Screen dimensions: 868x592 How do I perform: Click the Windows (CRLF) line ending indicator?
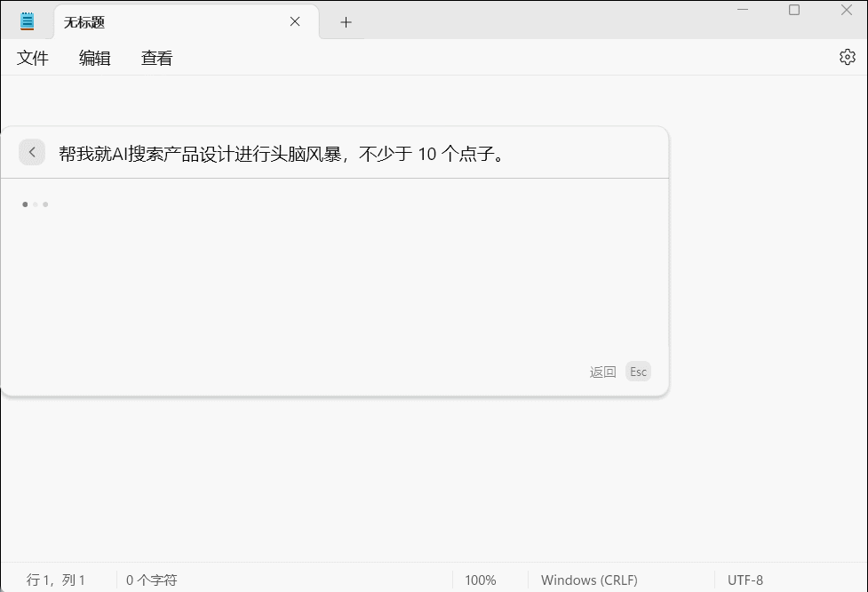click(x=589, y=580)
